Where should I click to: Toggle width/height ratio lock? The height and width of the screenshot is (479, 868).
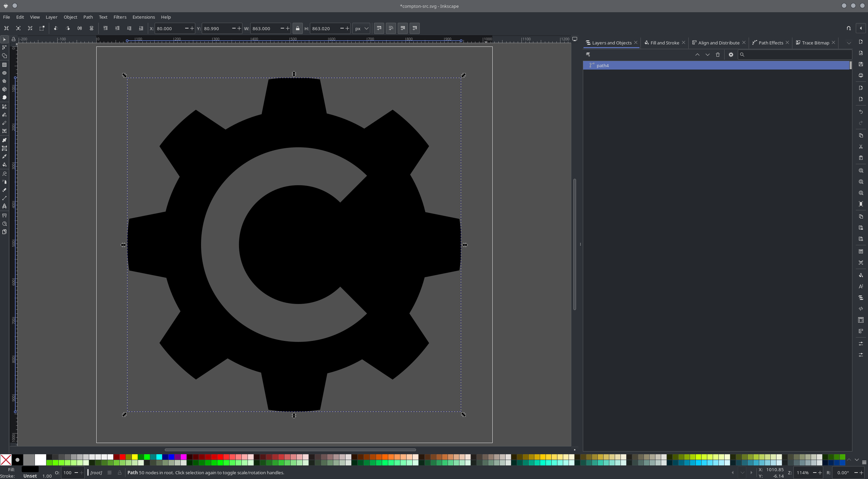[297, 28]
